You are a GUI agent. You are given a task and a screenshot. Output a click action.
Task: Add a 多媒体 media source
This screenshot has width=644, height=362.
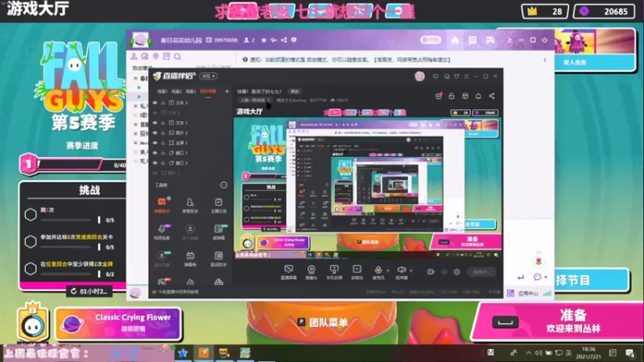[x=357, y=272]
